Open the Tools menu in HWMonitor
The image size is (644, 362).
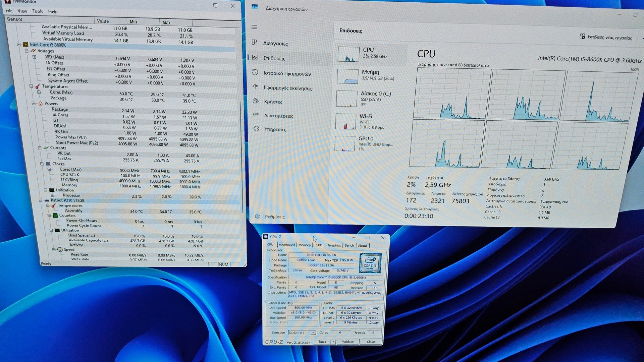tap(38, 11)
